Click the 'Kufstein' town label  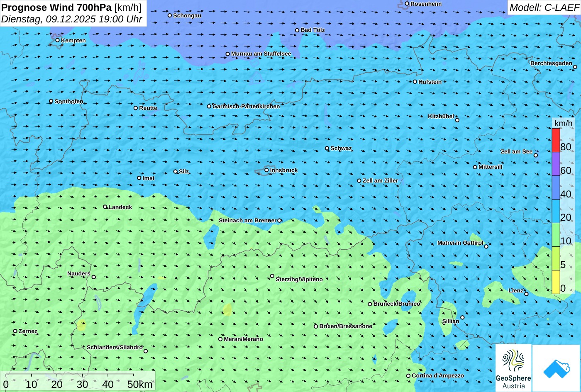(x=430, y=82)
